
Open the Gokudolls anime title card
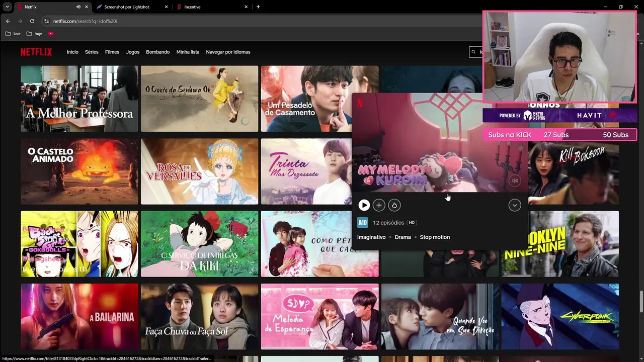[x=79, y=244]
